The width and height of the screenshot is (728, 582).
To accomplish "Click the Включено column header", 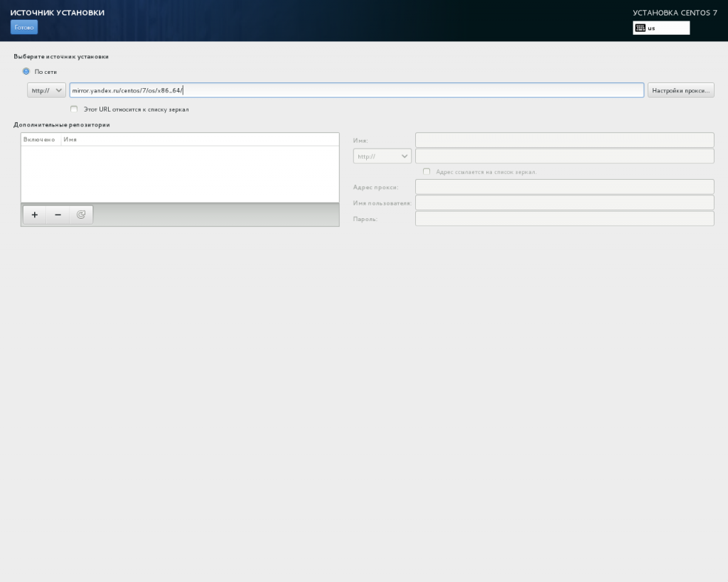I will point(40,139).
